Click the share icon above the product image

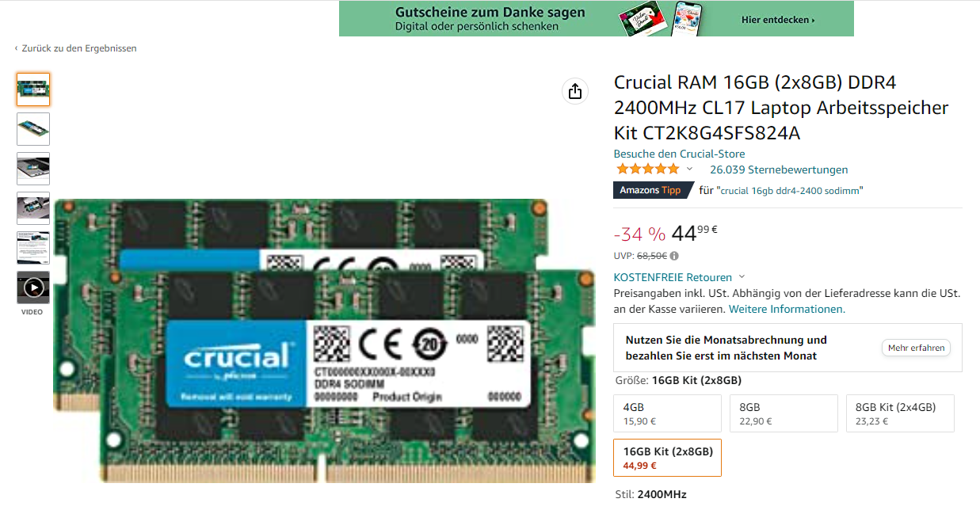coord(575,91)
